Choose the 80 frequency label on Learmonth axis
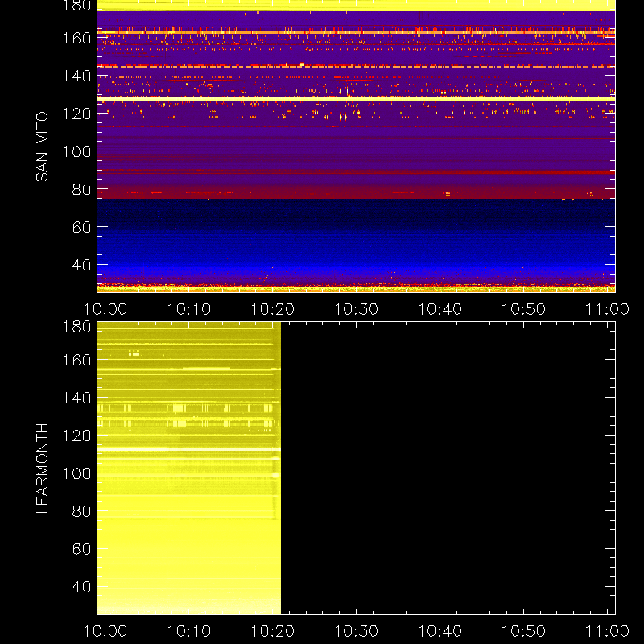Image resolution: width=644 pixels, height=644 pixels. coord(82,511)
